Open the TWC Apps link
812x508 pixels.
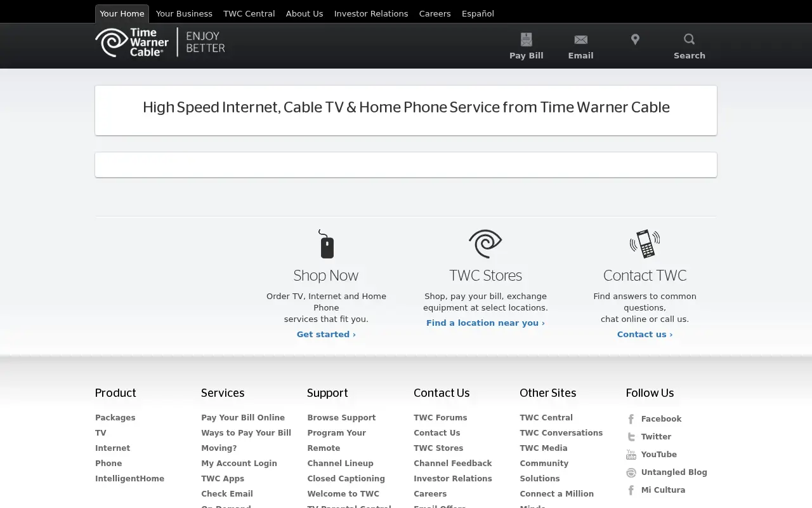pos(223,479)
